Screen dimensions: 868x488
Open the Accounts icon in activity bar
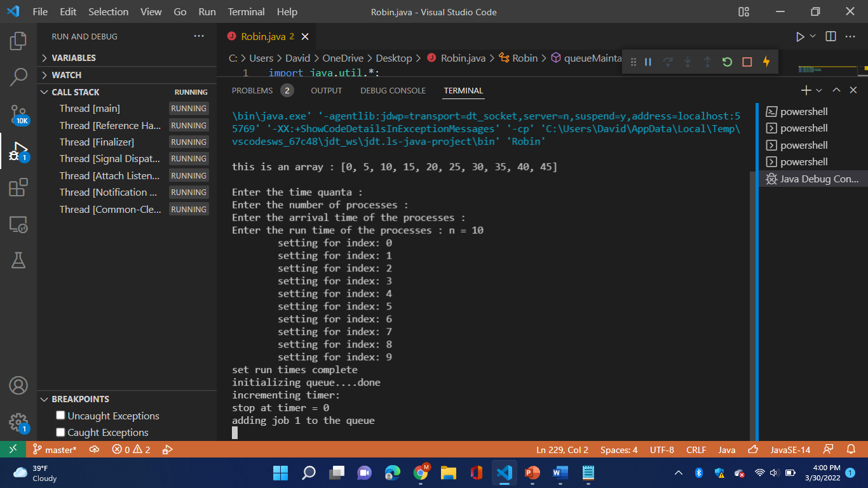(x=18, y=386)
